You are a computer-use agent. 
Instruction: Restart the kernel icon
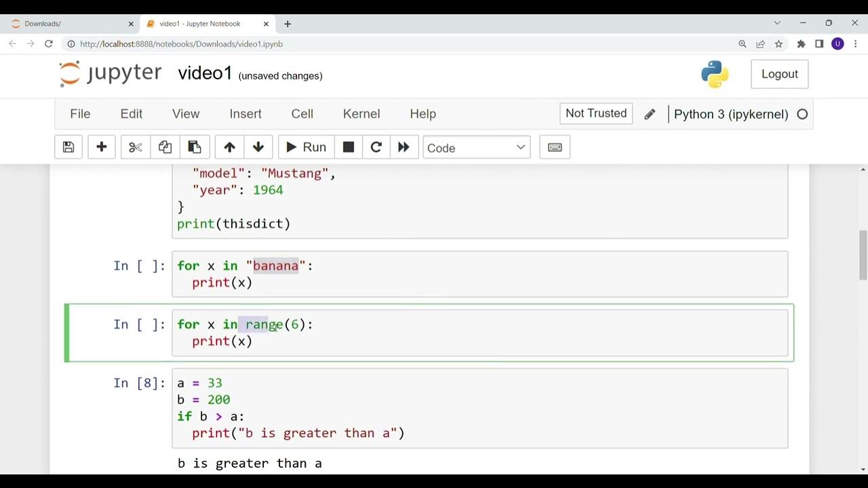coord(376,147)
